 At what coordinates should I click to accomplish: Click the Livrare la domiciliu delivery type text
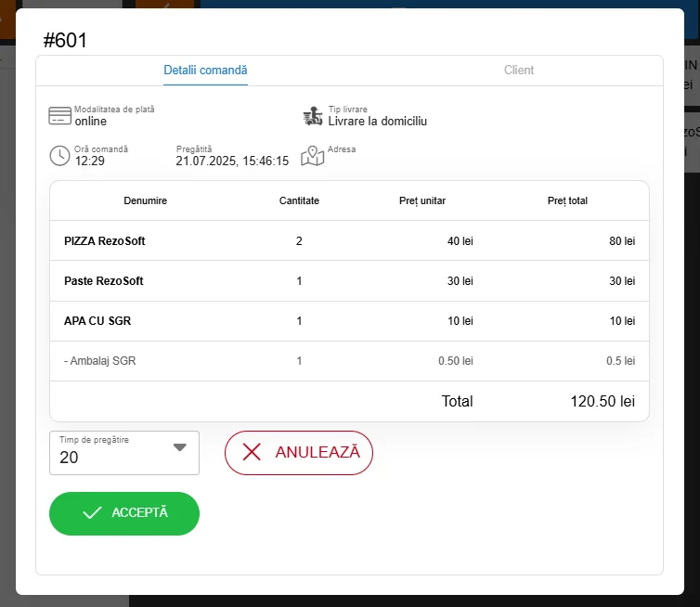[x=377, y=122]
